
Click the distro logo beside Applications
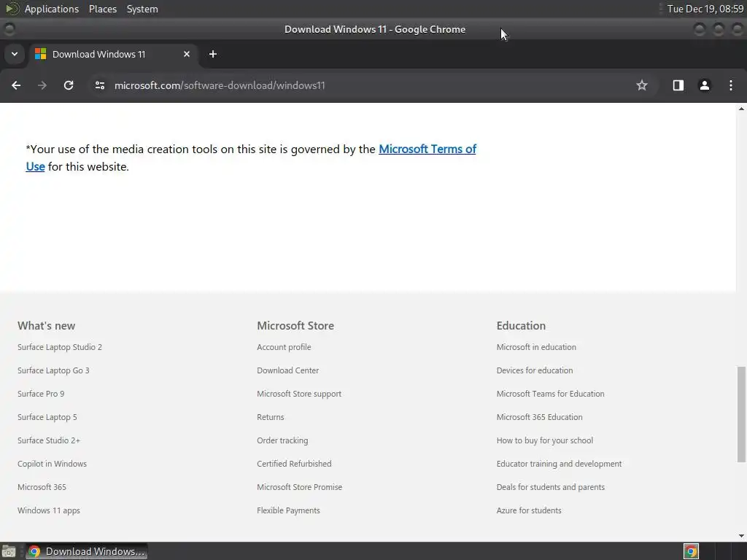pos(12,9)
